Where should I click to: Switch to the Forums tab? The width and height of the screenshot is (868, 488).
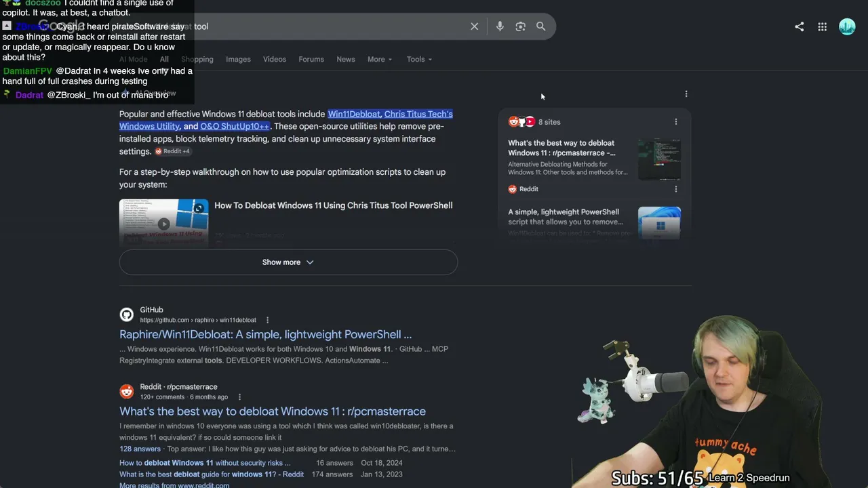click(x=311, y=59)
